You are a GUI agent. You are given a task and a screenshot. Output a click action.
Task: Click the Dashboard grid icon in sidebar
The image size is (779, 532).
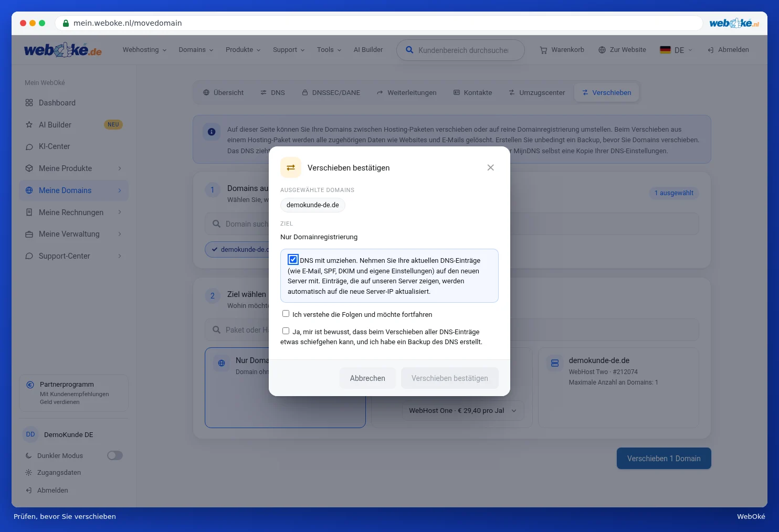click(x=29, y=103)
